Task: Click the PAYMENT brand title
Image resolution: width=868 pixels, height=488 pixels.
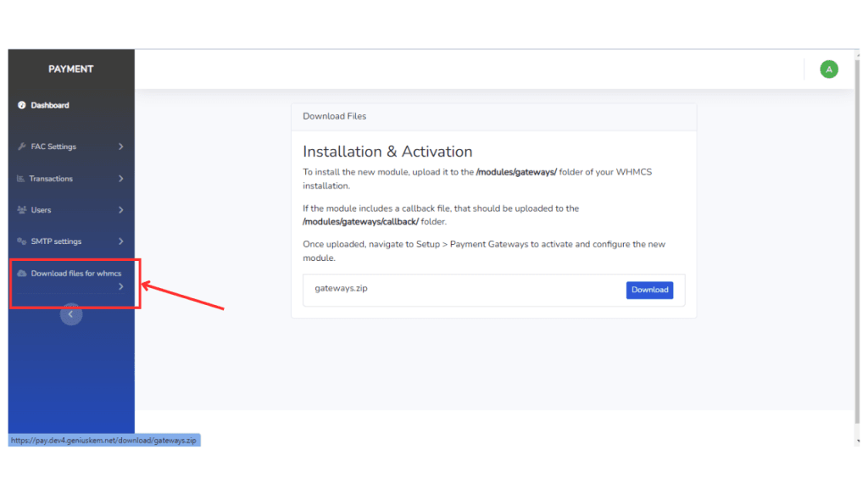Action: click(x=71, y=69)
